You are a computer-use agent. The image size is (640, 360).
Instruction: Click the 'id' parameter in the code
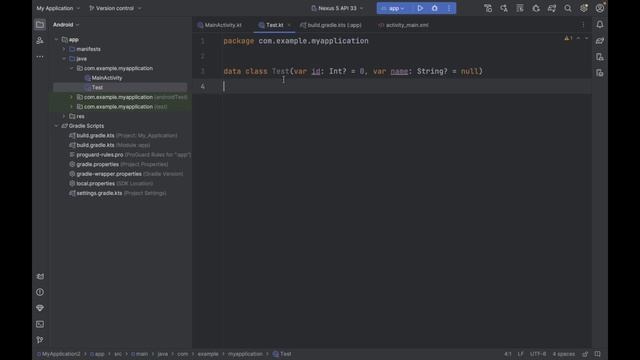tap(316, 71)
